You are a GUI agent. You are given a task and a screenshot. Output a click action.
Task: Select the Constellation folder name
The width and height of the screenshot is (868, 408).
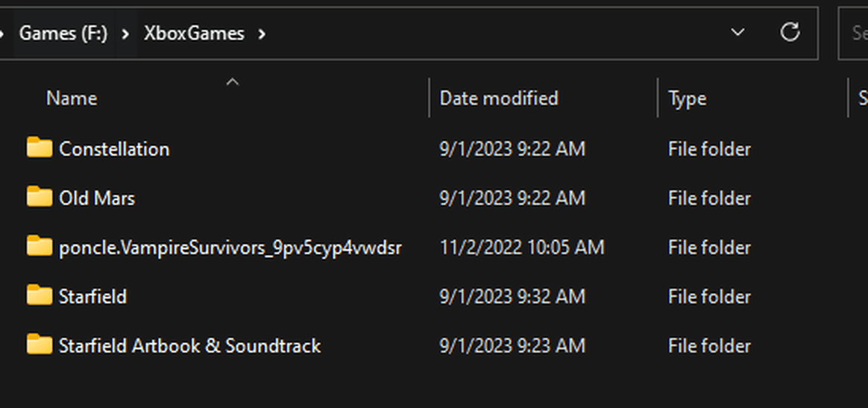114,149
